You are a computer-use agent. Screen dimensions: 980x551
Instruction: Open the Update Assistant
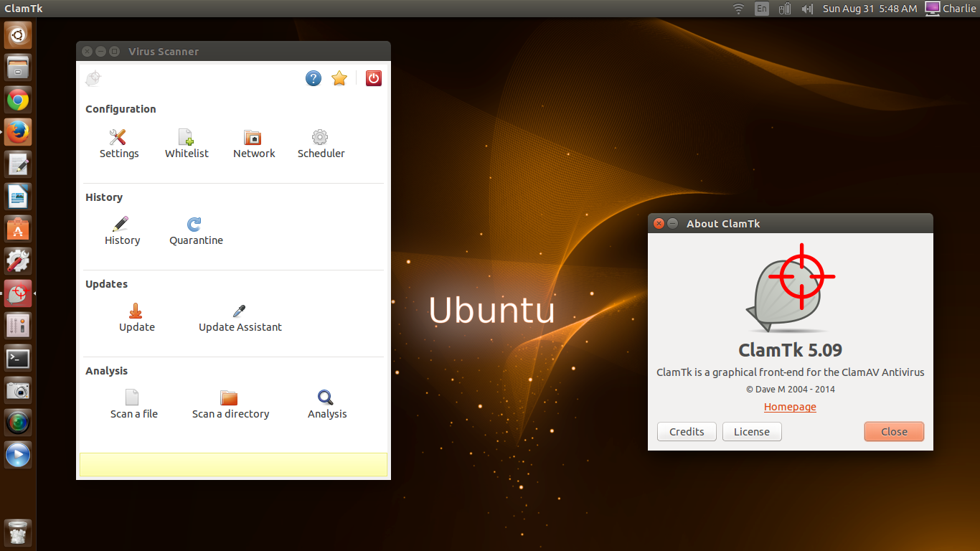pyautogui.click(x=240, y=318)
